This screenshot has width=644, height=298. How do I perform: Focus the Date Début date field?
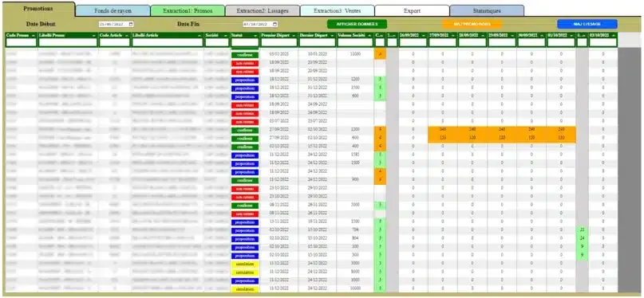[x=117, y=24]
